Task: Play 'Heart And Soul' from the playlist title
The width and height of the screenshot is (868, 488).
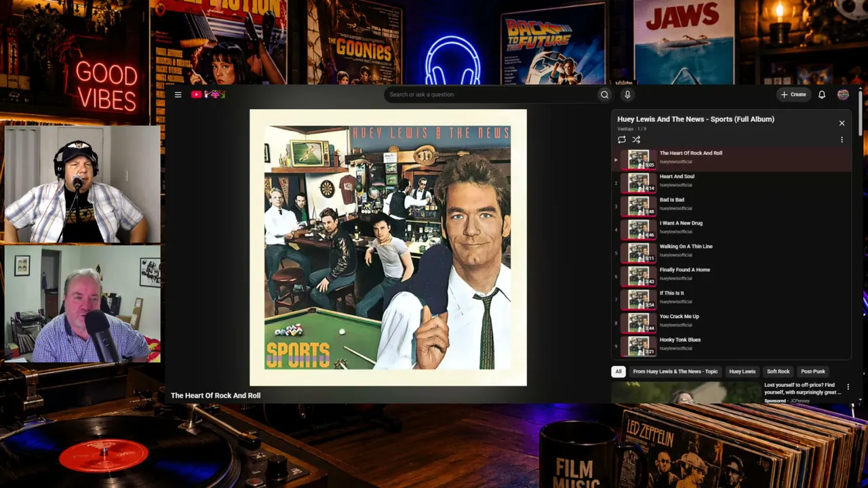Action: tap(677, 177)
